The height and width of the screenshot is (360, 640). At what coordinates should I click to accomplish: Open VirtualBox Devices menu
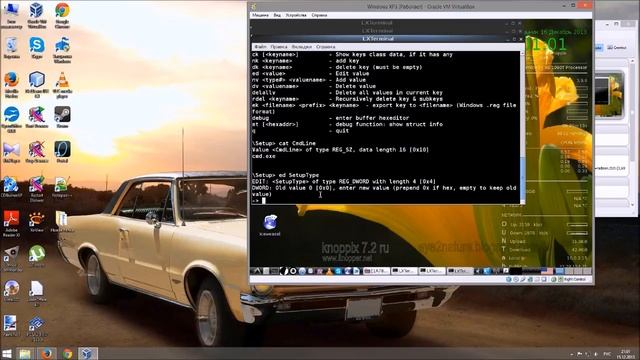coord(296,15)
